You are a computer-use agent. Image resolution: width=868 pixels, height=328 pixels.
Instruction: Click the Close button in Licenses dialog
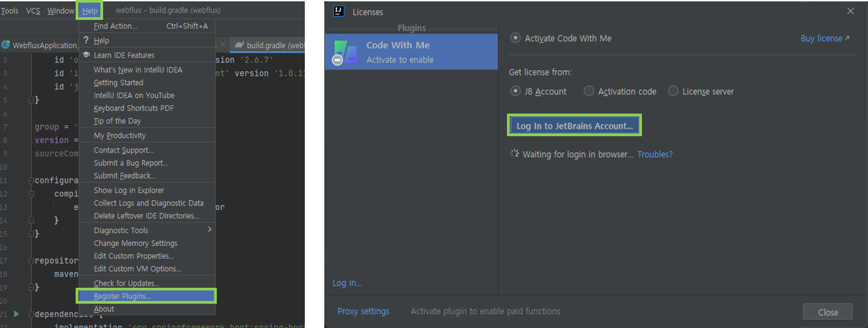click(828, 313)
